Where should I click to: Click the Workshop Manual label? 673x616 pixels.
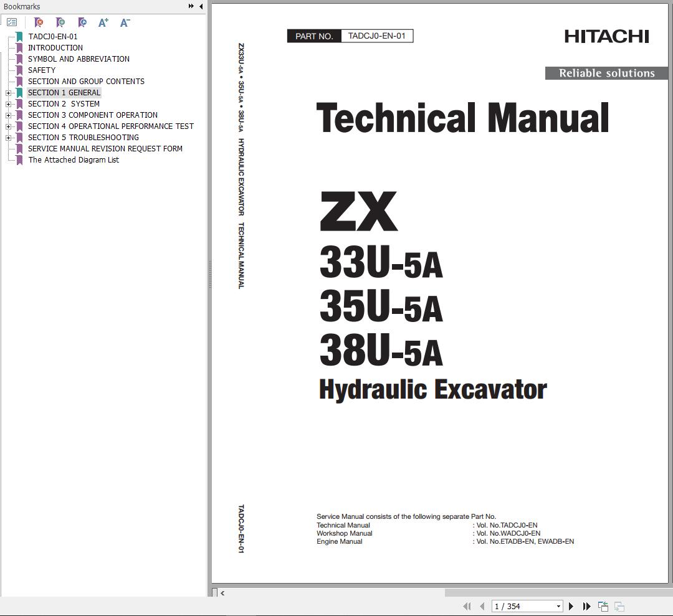344,533
